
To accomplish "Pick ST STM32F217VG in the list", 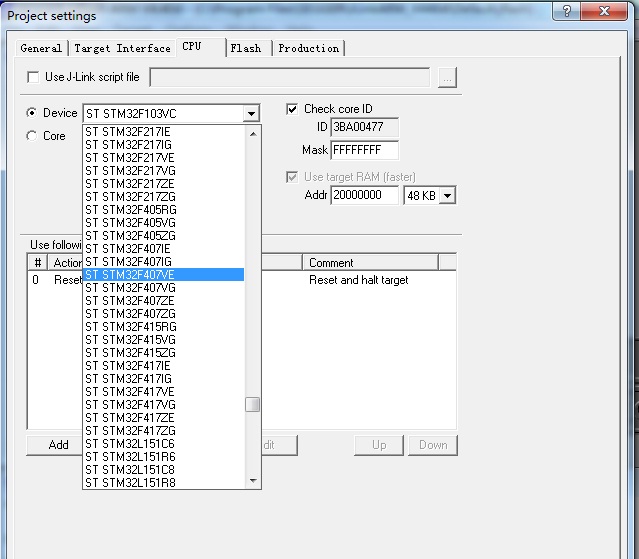I will [163, 171].
